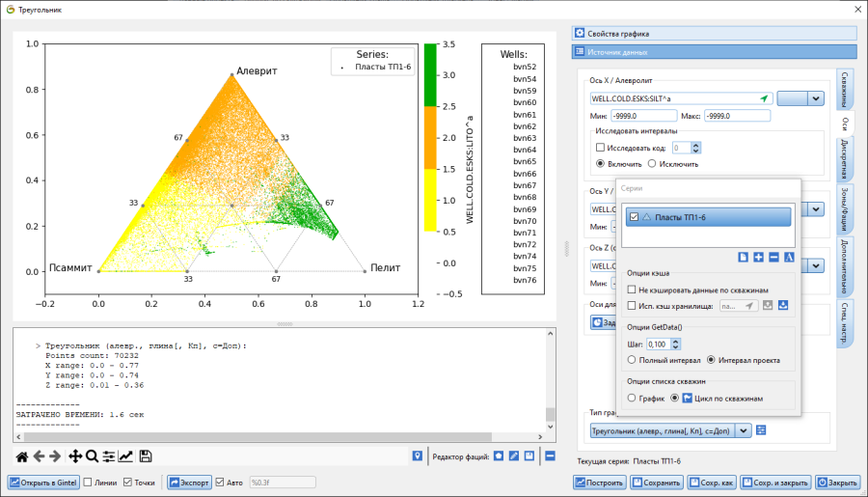
Task: Collapse the Источник данных section
Action: 714,51
